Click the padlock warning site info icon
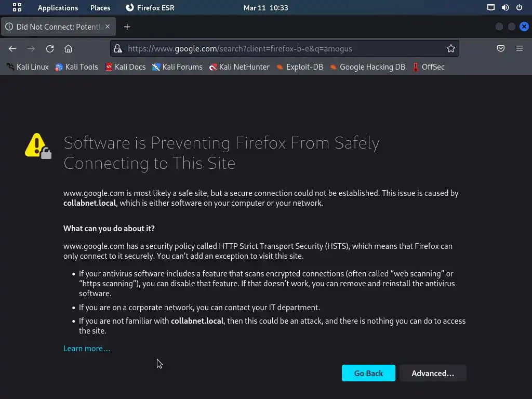 (x=118, y=48)
